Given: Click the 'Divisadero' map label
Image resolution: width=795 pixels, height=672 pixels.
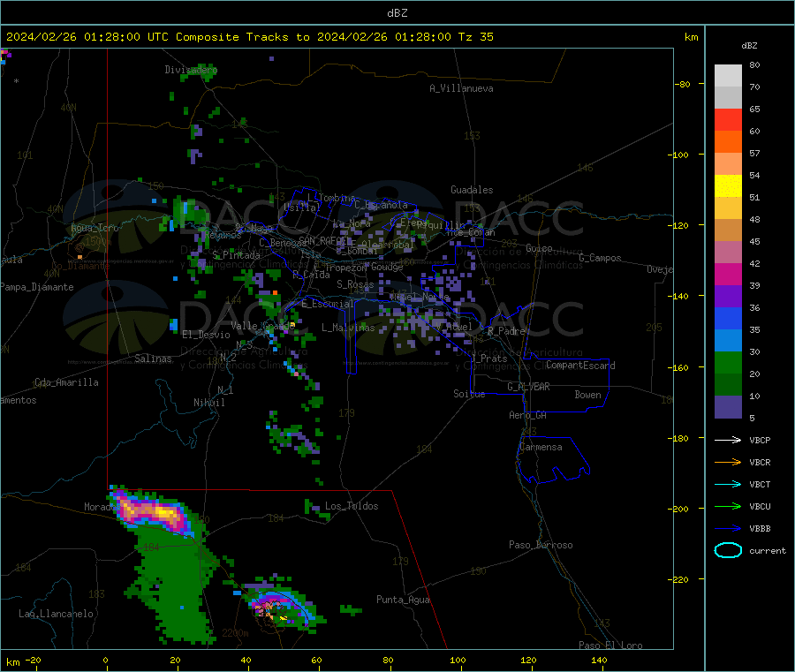Looking at the screenshot, I should coord(191,70).
